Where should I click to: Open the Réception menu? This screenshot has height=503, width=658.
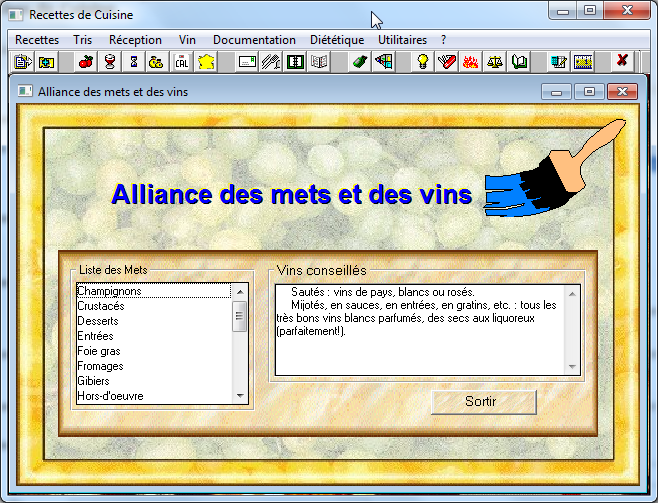tap(135, 40)
